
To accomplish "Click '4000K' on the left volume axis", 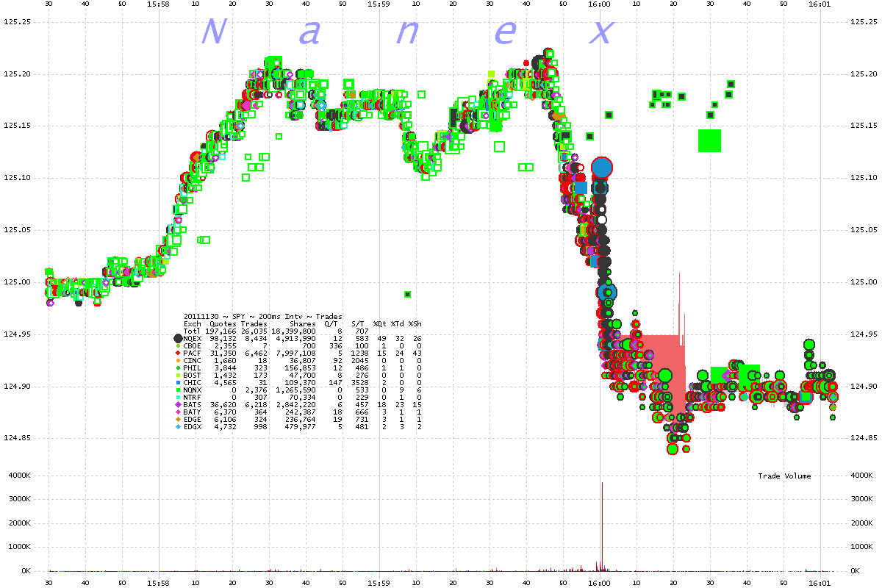I will click(x=18, y=476).
